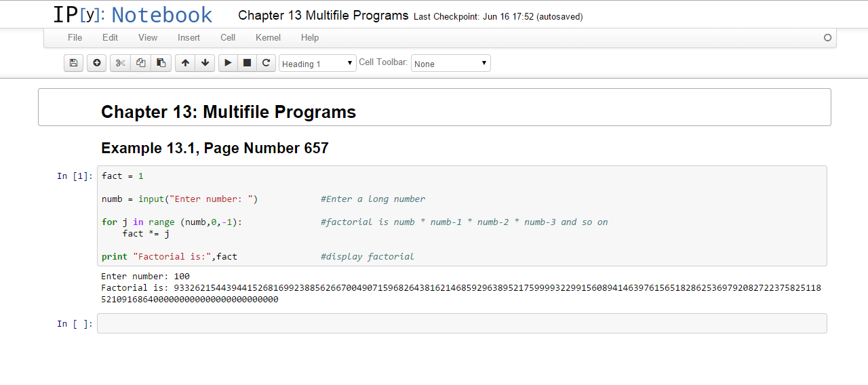The width and height of the screenshot is (868, 385).
Task: Insert cell below with plus icon
Action: [97, 63]
